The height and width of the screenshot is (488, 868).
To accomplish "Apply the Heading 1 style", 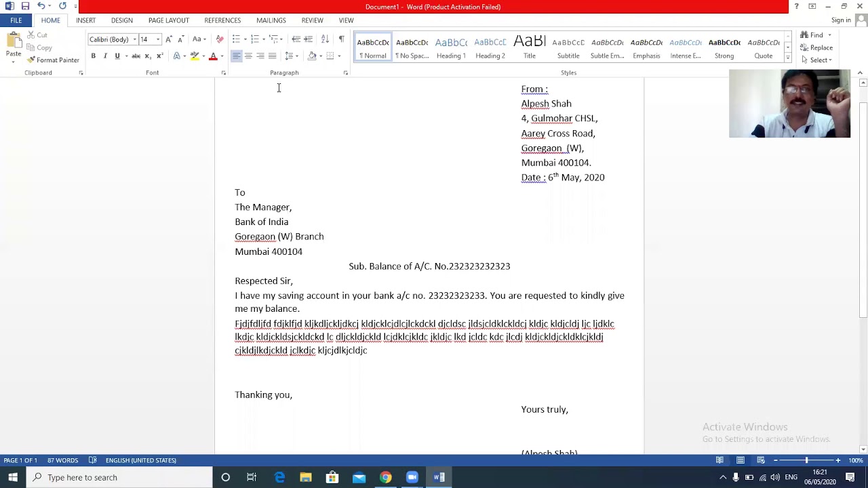I will point(451,47).
